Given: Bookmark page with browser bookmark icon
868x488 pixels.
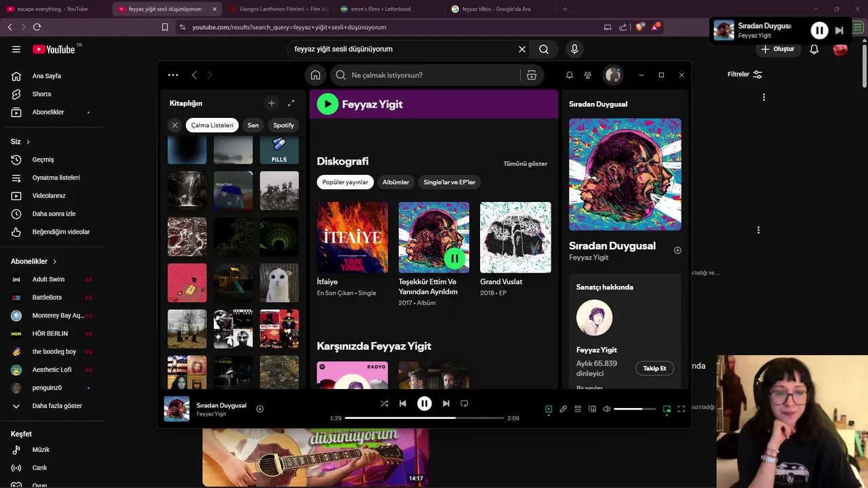Looking at the screenshot, I should 165,27.
